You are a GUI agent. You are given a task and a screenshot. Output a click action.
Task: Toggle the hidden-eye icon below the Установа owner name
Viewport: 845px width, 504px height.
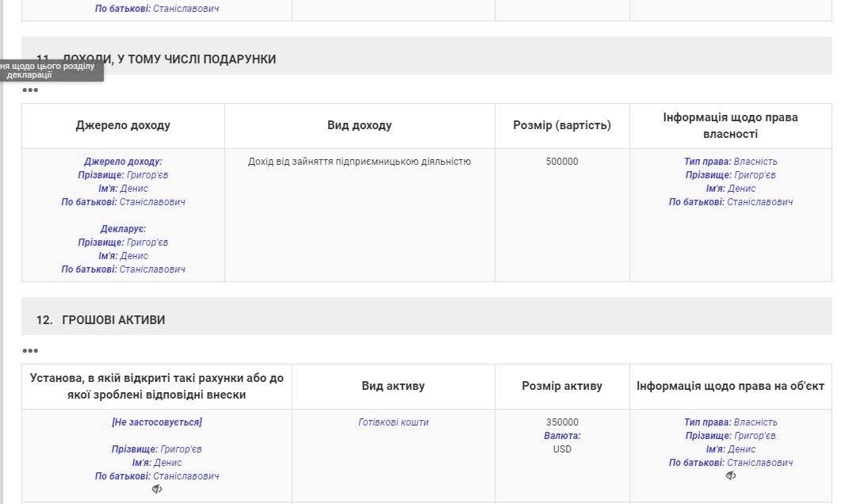(x=157, y=490)
